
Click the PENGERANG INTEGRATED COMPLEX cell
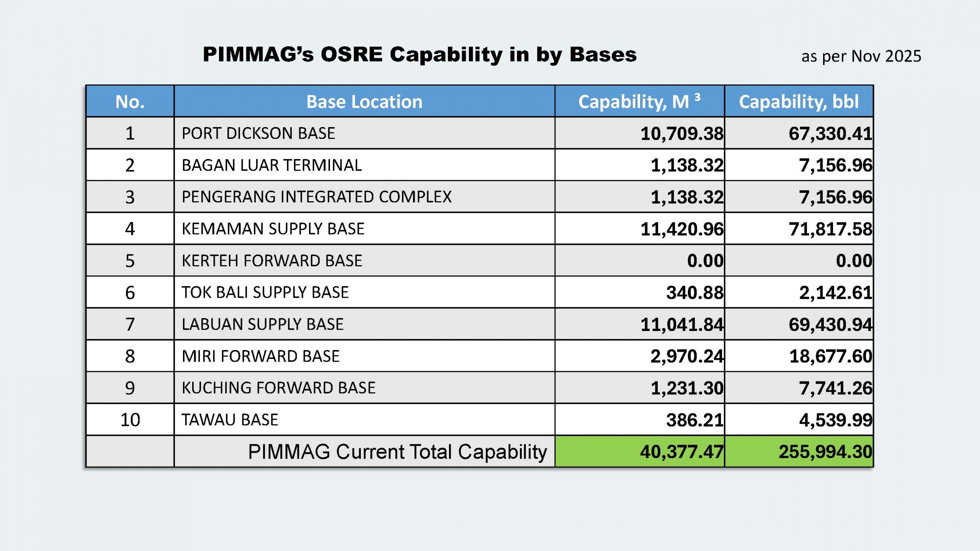[316, 197]
